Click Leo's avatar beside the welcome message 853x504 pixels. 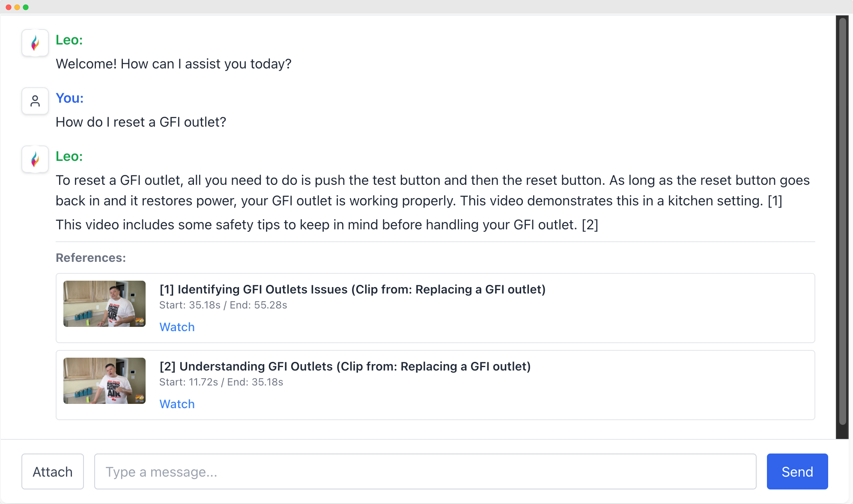[35, 43]
